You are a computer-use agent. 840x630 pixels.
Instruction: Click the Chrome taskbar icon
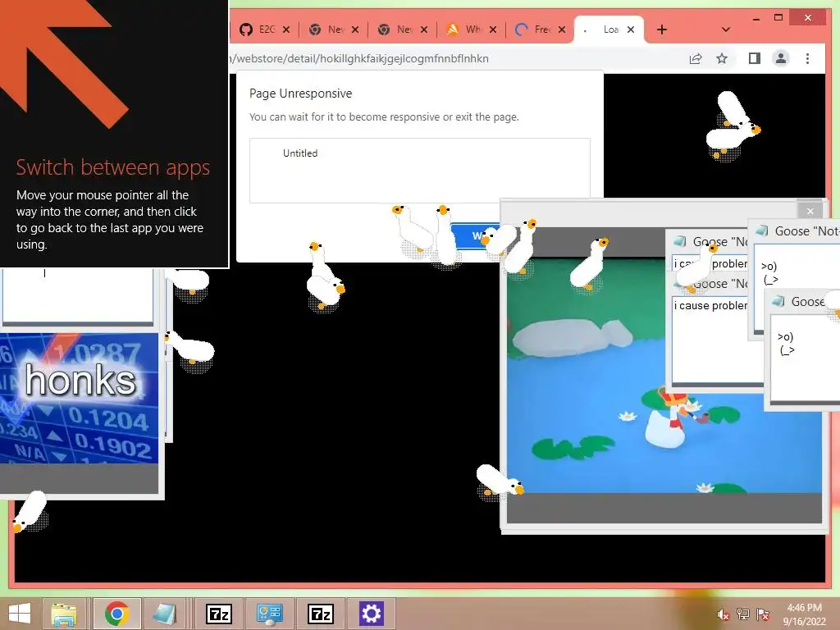pos(116,614)
